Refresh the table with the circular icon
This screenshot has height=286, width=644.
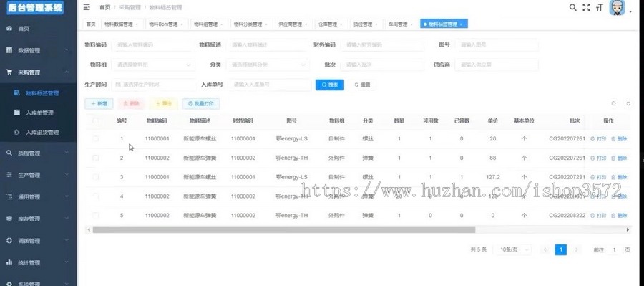628,104
